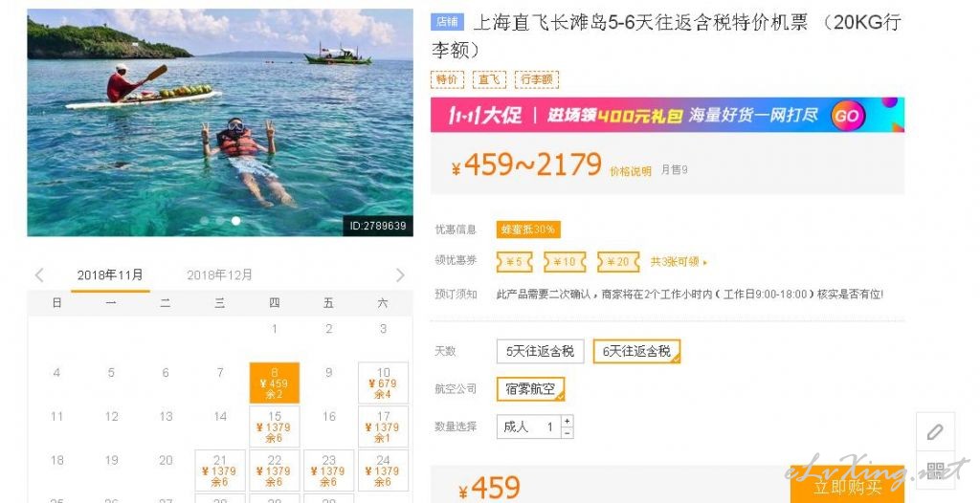The height and width of the screenshot is (503, 980).
Task: Select 宿雾航空 airline option
Action: [530, 388]
